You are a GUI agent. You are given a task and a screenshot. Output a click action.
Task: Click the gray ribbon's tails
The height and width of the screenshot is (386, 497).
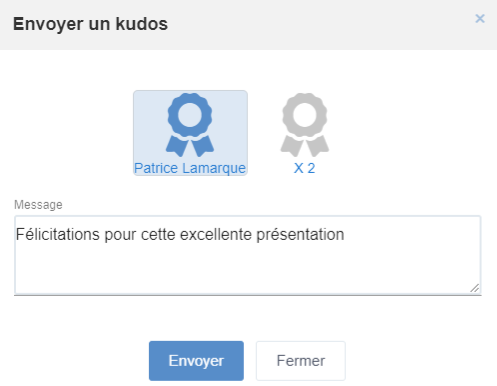click(x=305, y=146)
